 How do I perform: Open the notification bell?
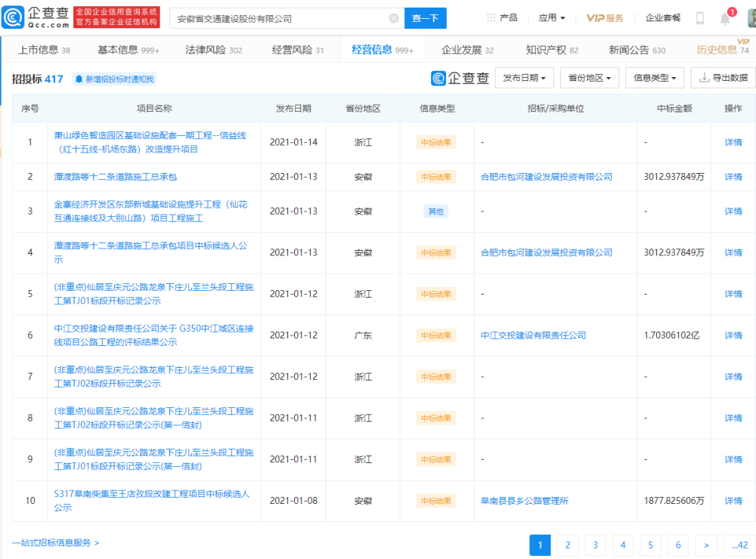click(725, 19)
